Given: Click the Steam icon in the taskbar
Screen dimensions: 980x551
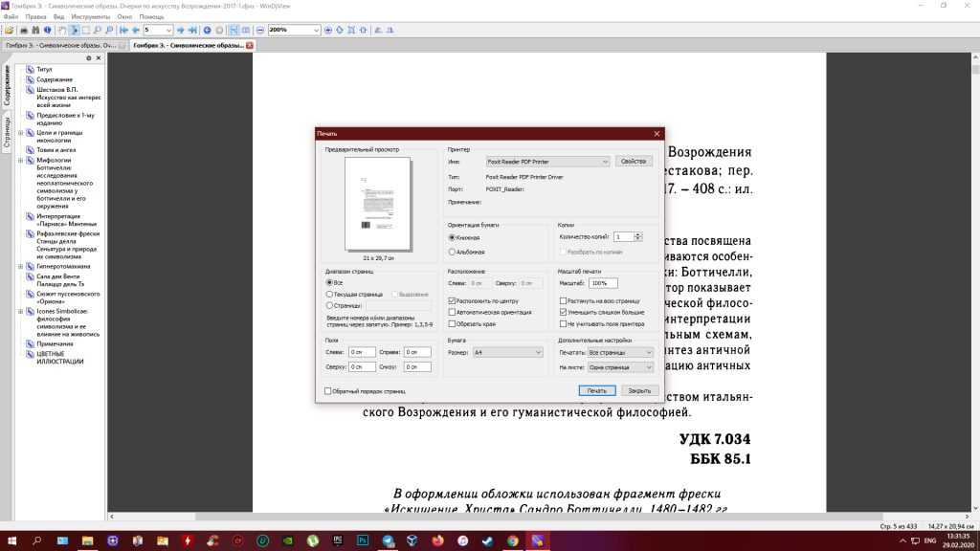Looking at the screenshot, I should click(x=487, y=540).
